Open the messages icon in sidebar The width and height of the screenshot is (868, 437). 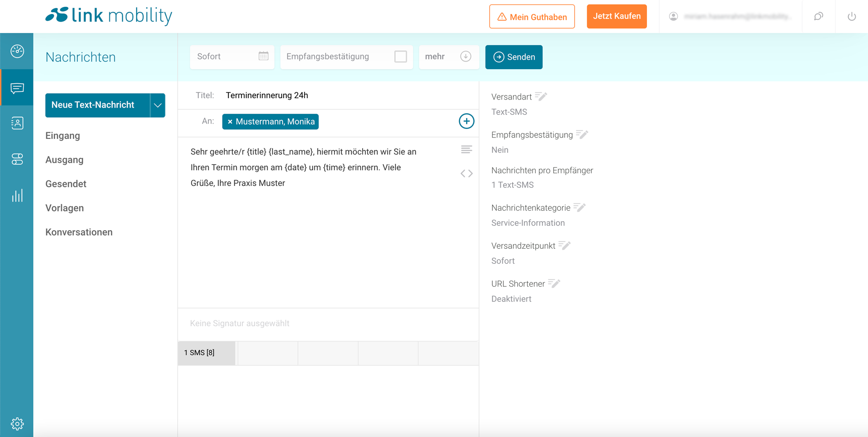tap(17, 88)
